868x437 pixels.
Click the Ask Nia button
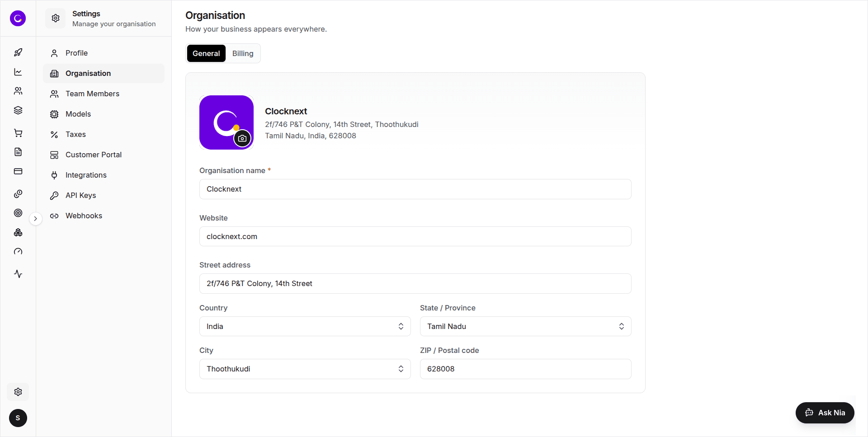825,413
